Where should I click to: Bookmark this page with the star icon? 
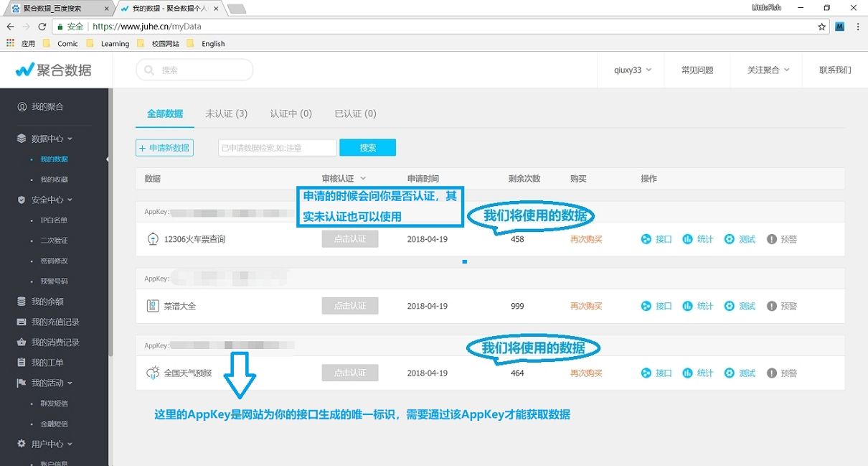pyautogui.click(x=822, y=27)
